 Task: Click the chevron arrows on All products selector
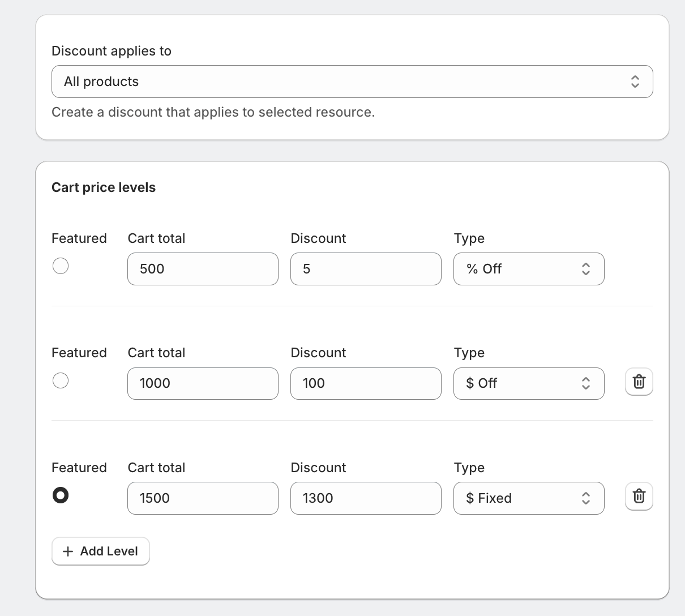tap(635, 82)
